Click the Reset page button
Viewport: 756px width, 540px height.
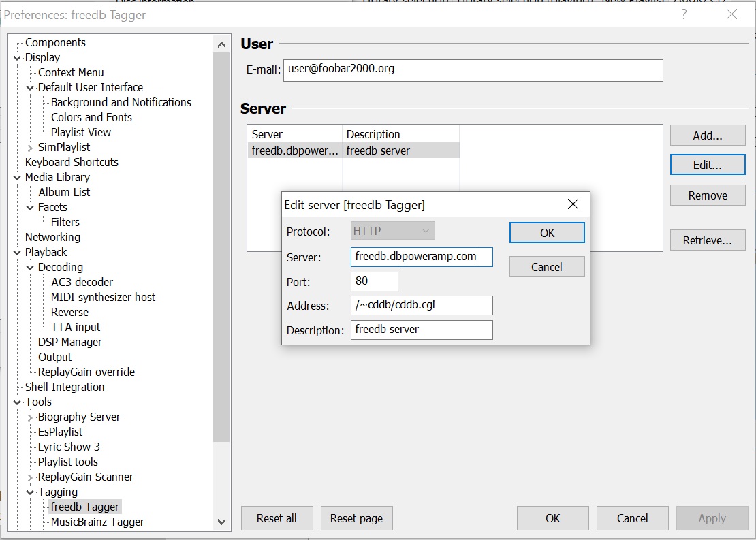(356, 518)
